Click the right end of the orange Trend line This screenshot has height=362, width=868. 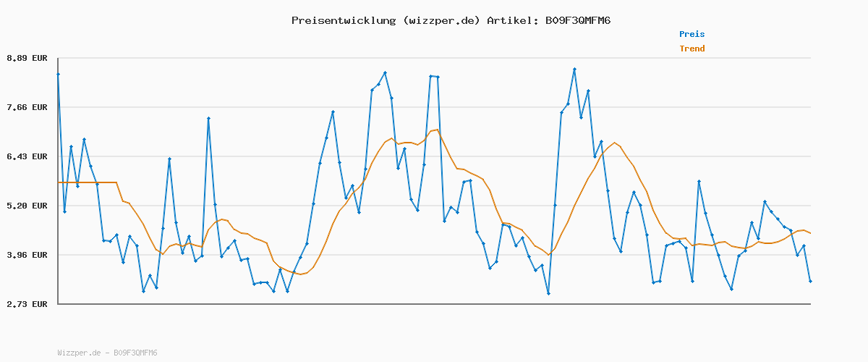[809, 233]
